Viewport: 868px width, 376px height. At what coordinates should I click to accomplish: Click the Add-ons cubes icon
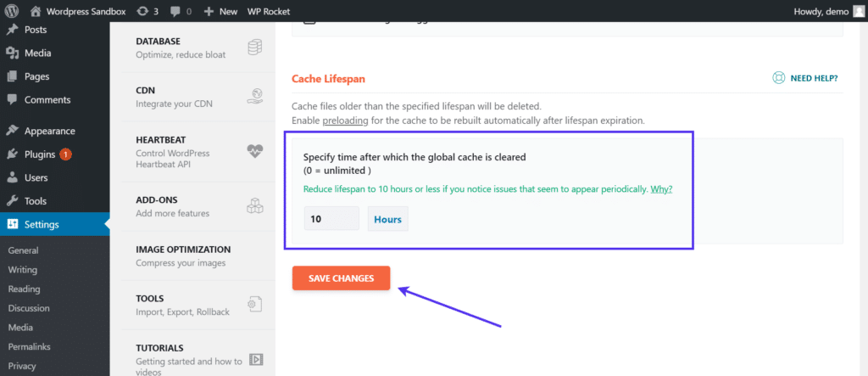pyautogui.click(x=254, y=206)
